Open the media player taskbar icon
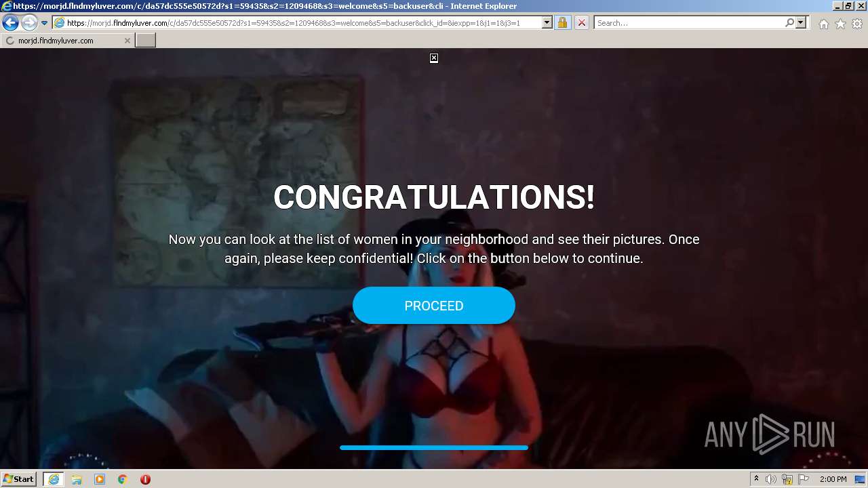Viewport: 868px width, 488px height. pyautogui.click(x=100, y=479)
